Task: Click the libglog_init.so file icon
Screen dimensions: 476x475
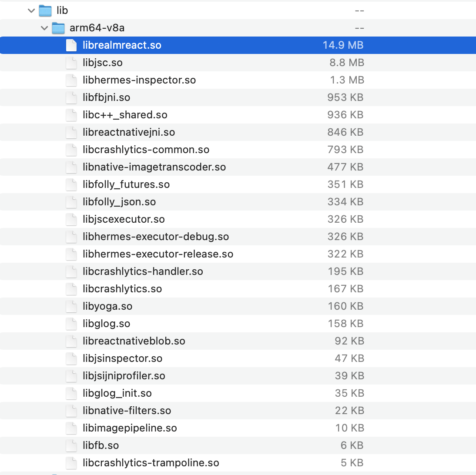Action: pyautogui.click(x=71, y=393)
